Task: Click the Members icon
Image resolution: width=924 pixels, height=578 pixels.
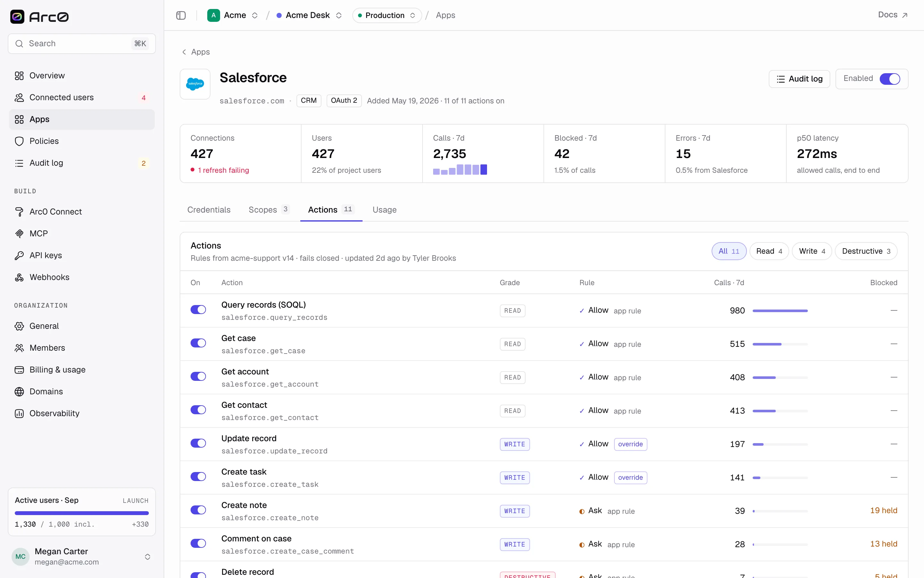Action: click(x=19, y=348)
